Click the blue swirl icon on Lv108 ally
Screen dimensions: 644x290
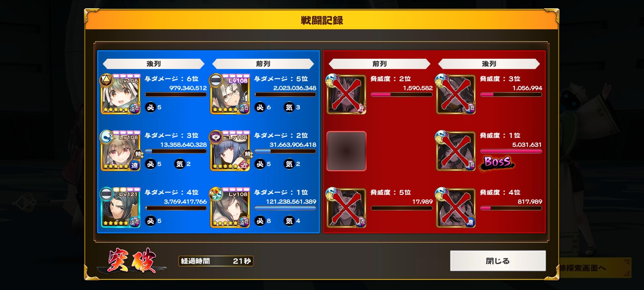pos(106,137)
